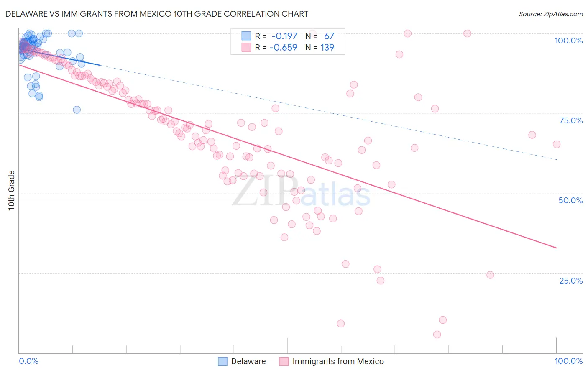Click the 50.0% y-axis tick label

(570, 200)
